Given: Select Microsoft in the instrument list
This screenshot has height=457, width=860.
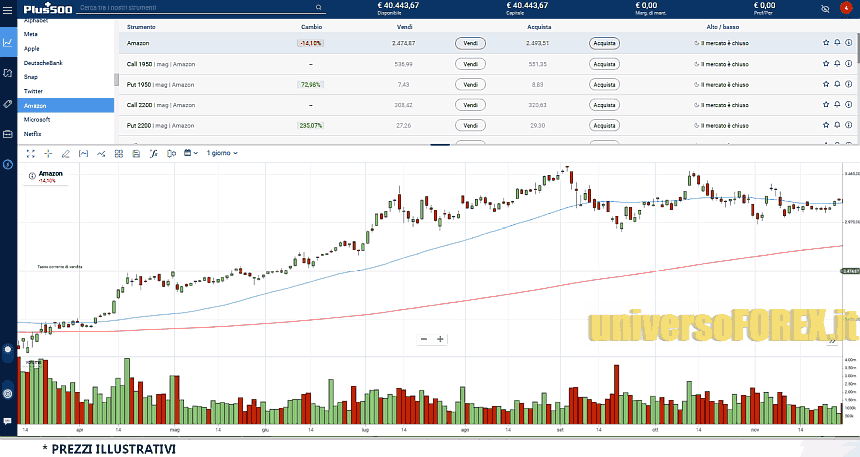Looking at the screenshot, I should click(x=37, y=119).
